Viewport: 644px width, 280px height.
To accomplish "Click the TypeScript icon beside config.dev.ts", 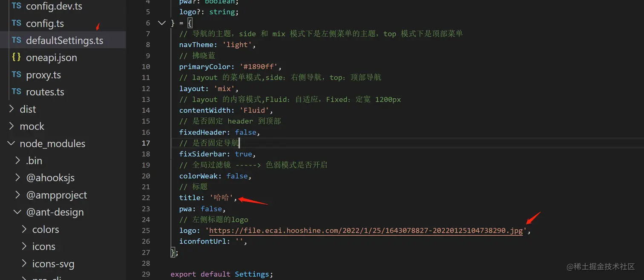I will 16,6.
